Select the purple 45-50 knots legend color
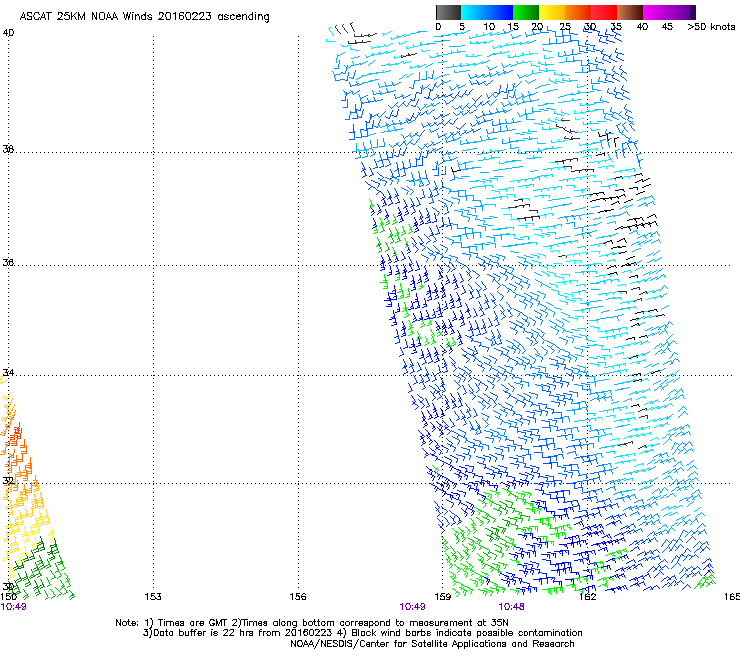 coord(682,12)
